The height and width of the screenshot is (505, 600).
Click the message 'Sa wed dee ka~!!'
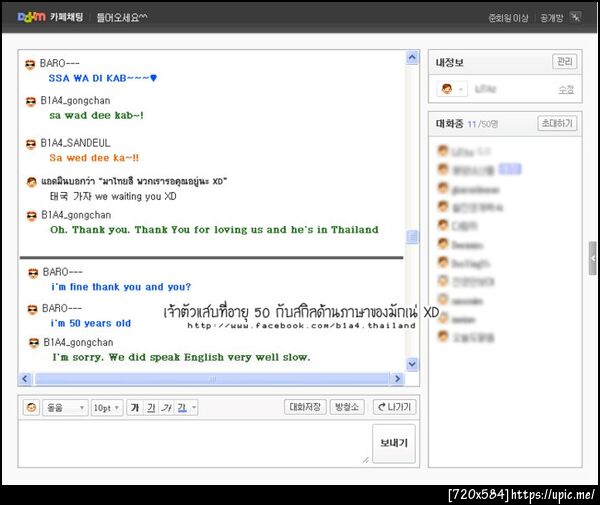click(x=94, y=158)
